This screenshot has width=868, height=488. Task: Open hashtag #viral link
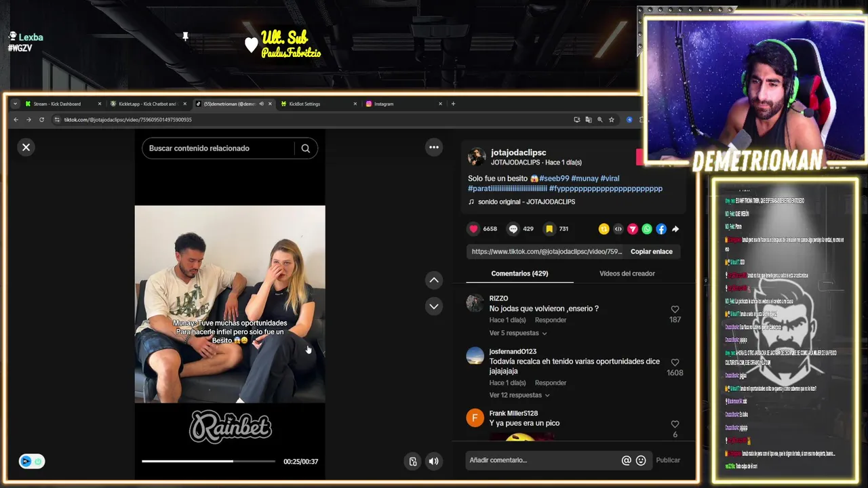click(x=610, y=178)
